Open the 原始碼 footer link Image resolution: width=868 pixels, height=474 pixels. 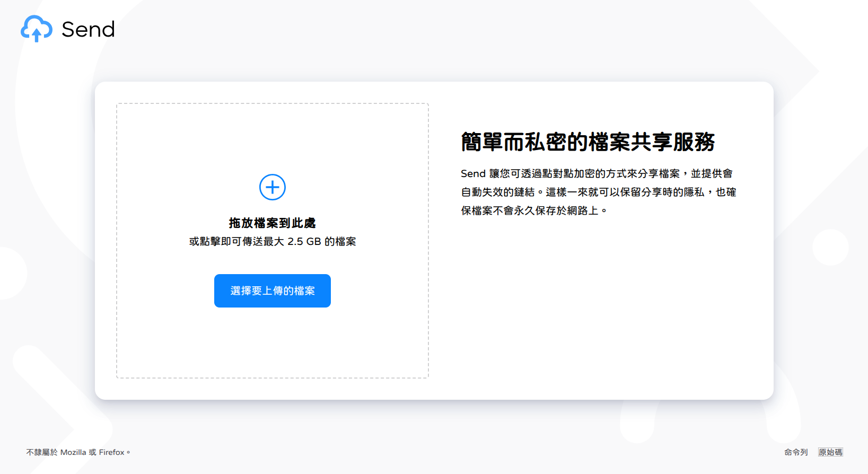point(830,452)
